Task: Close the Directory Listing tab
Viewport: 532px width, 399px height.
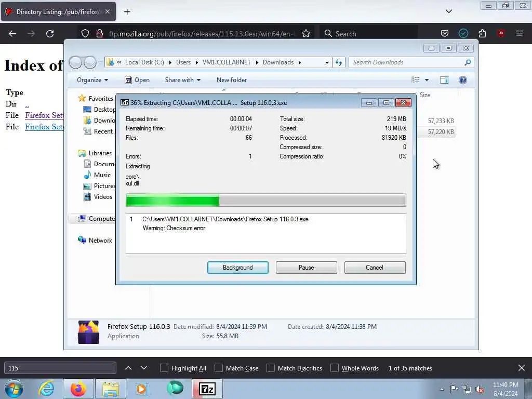Action: [x=108, y=11]
